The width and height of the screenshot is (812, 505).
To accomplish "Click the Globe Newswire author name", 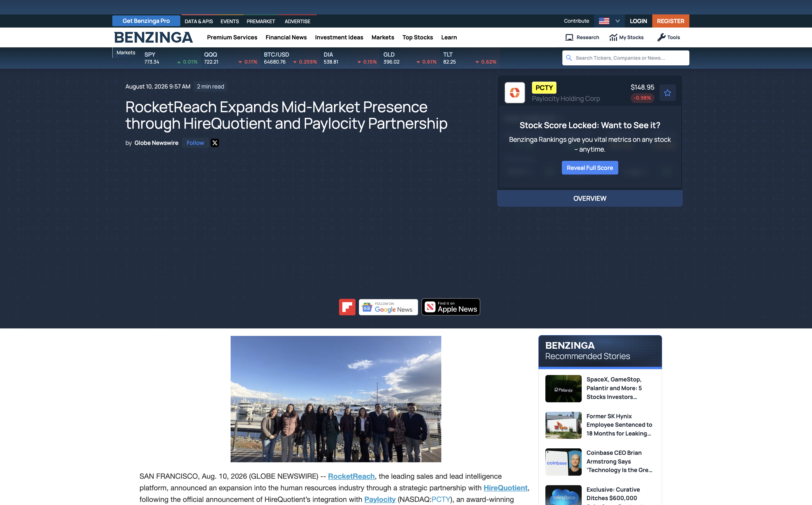I will click(156, 143).
